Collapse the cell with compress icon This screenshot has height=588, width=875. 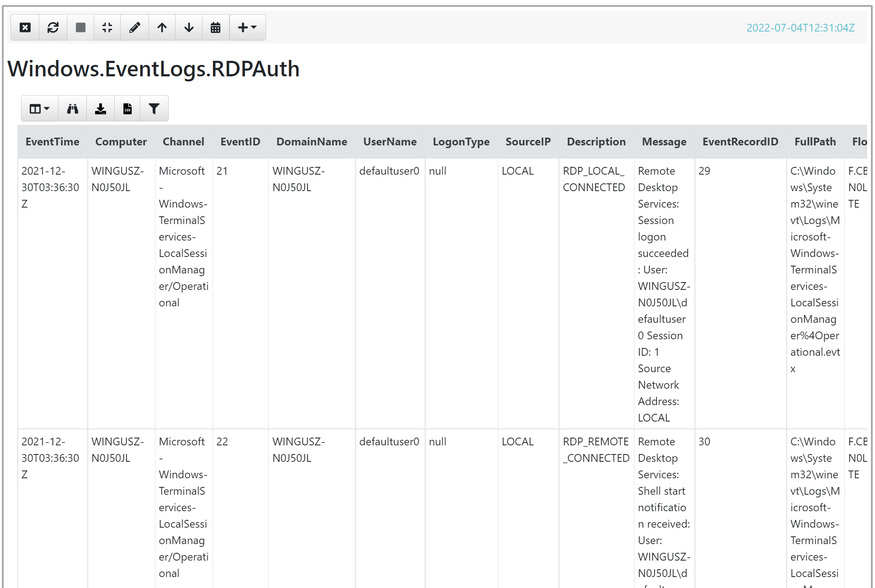[107, 27]
